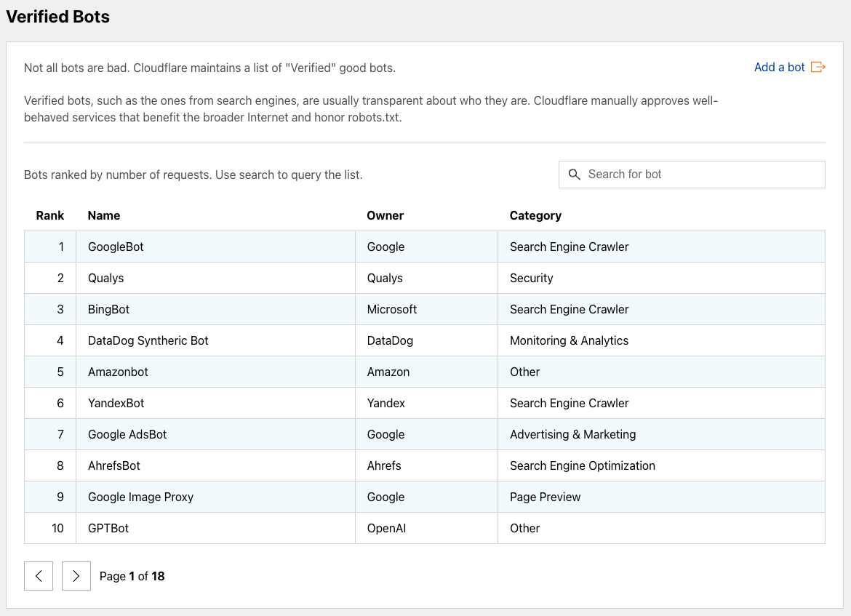
Task: Click the Verified Bots page title
Action: (x=57, y=16)
